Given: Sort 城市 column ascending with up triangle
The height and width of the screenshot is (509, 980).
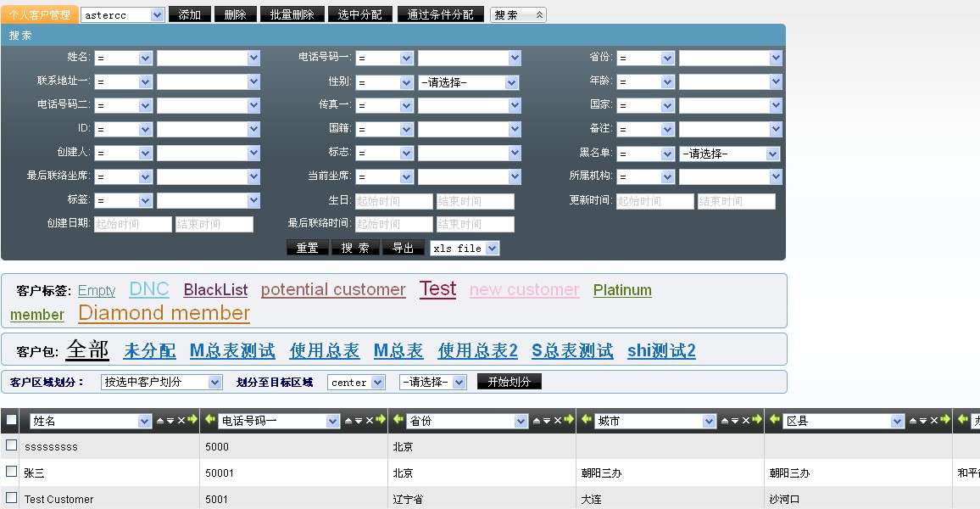Looking at the screenshot, I should (x=725, y=421).
